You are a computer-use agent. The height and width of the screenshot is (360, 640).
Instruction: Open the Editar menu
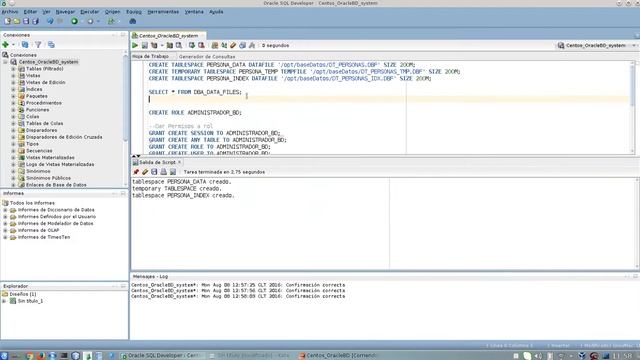[30, 12]
